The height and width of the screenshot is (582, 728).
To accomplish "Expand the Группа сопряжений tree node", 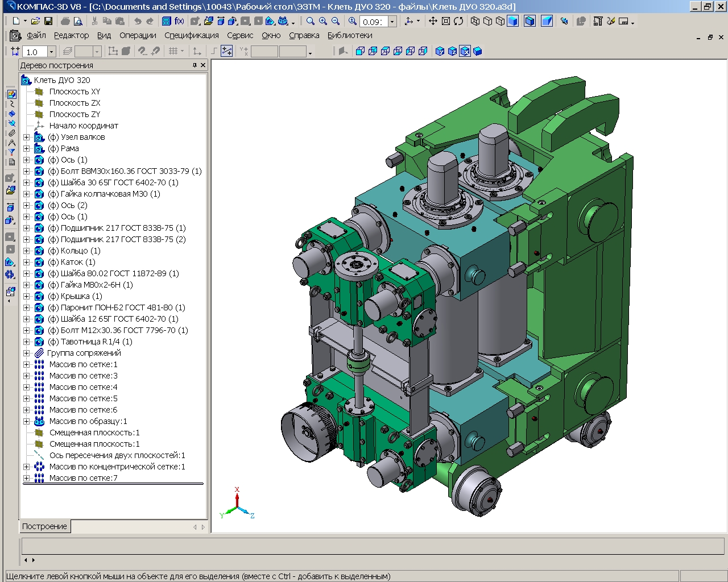I will click(x=26, y=353).
